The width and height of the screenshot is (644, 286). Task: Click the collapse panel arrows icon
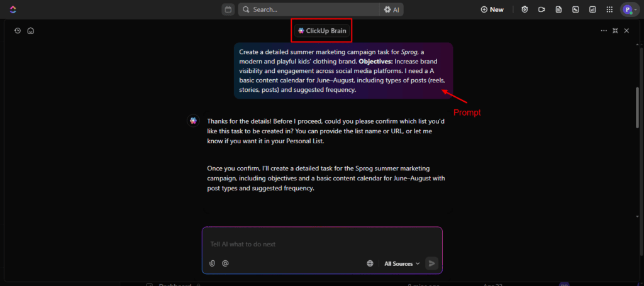click(x=615, y=30)
